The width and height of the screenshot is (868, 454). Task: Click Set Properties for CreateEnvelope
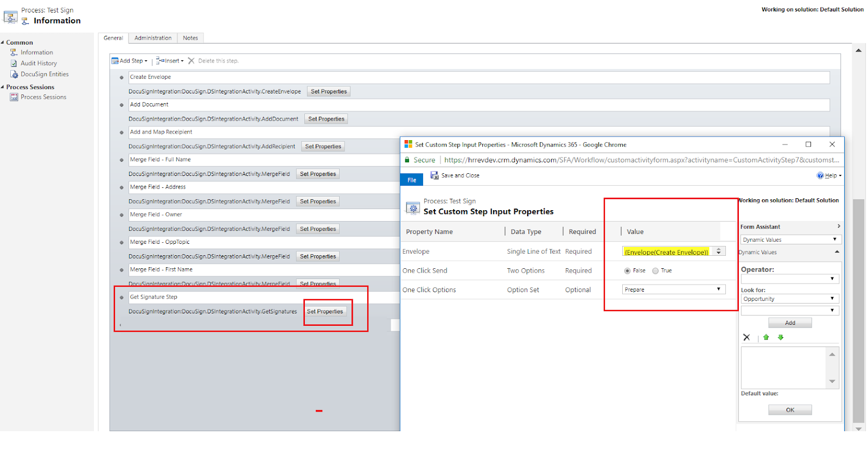[x=329, y=91]
